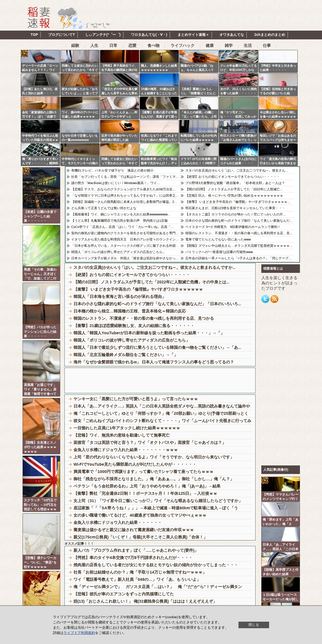This screenshot has height=644, width=322.
Task: Open article 蕎麦屋は儲かるぞと親父に諭されて
Action: 133,530
